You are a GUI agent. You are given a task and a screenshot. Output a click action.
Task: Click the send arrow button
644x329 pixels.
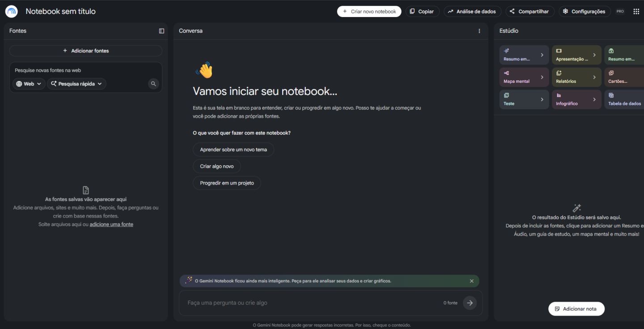(x=470, y=303)
